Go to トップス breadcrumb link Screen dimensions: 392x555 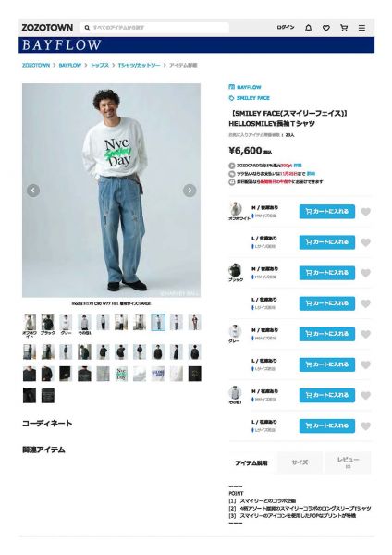click(100, 65)
